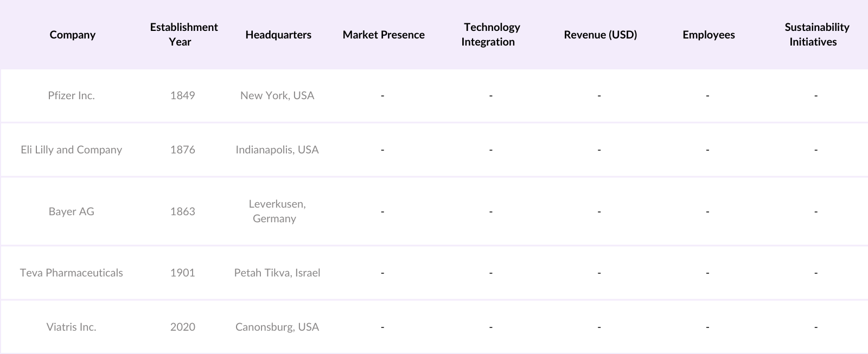The image size is (868, 354).
Task: Click the Bayer AG company cell
Action: coord(71,211)
